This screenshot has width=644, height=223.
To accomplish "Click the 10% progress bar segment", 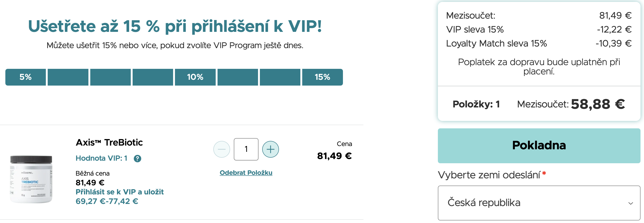I will pos(195,77).
